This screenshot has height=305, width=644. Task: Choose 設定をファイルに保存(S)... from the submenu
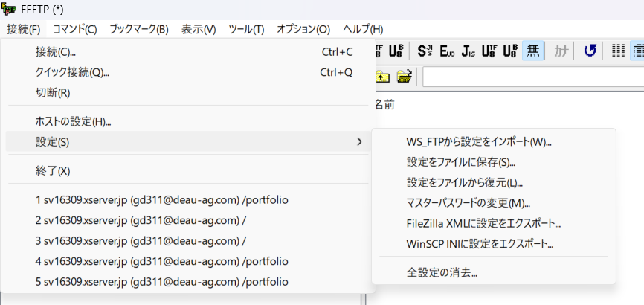[x=460, y=162]
